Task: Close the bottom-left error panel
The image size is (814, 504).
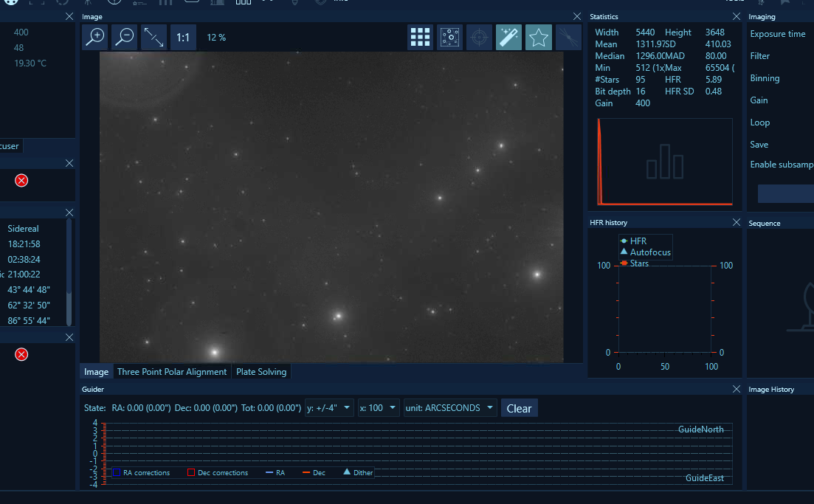Action: 69,337
